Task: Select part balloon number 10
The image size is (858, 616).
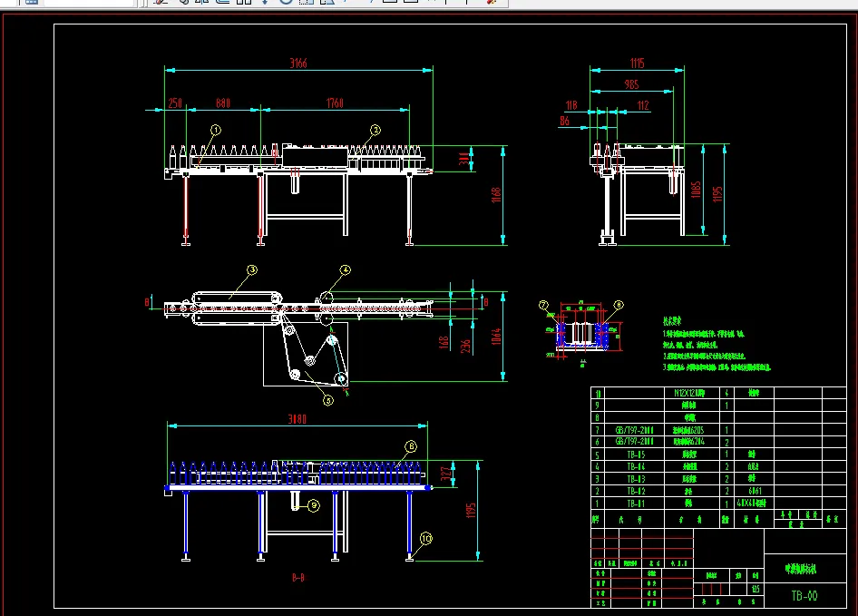Action: pos(426,539)
